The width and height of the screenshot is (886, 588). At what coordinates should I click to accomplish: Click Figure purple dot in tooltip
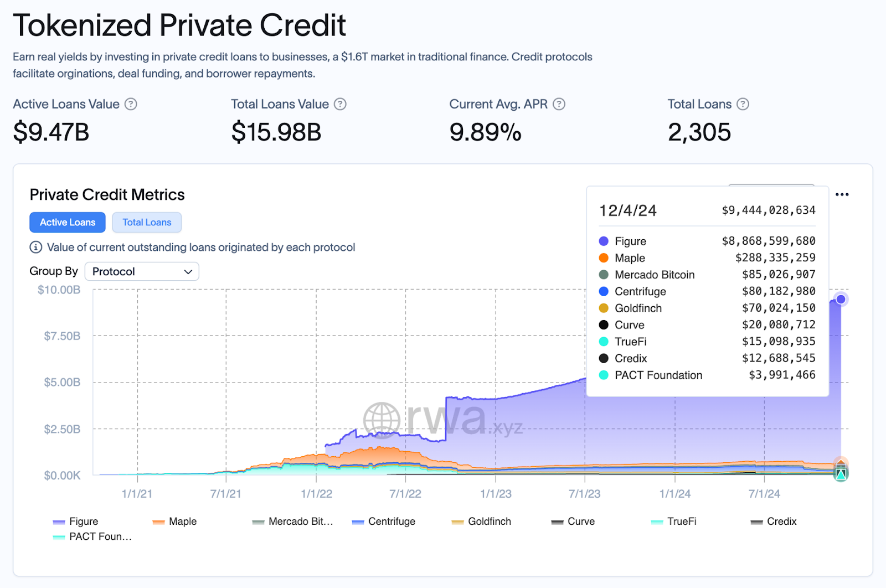tap(604, 241)
